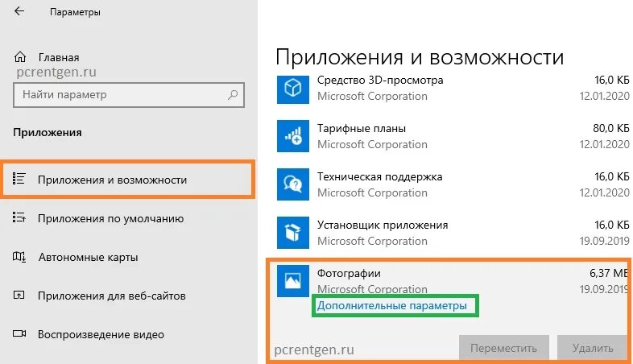
Task: Click the 80,0 КБ size value
Action: coord(610,128)
